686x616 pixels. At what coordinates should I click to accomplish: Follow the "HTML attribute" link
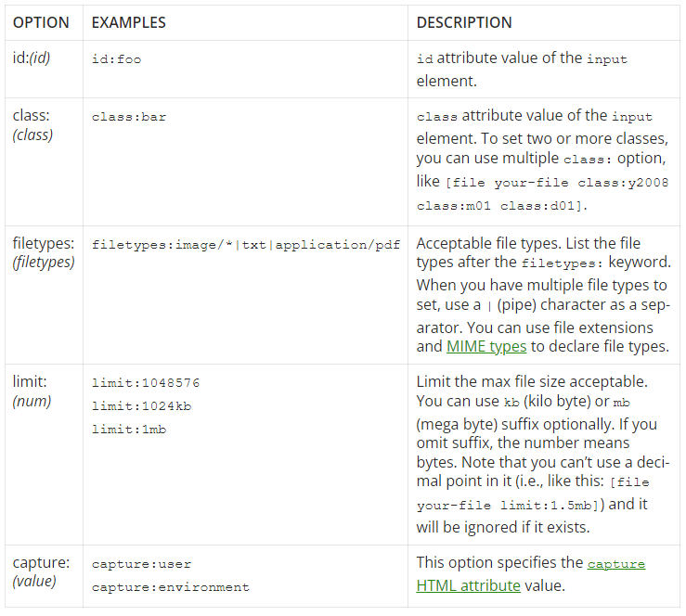point(468,585)
